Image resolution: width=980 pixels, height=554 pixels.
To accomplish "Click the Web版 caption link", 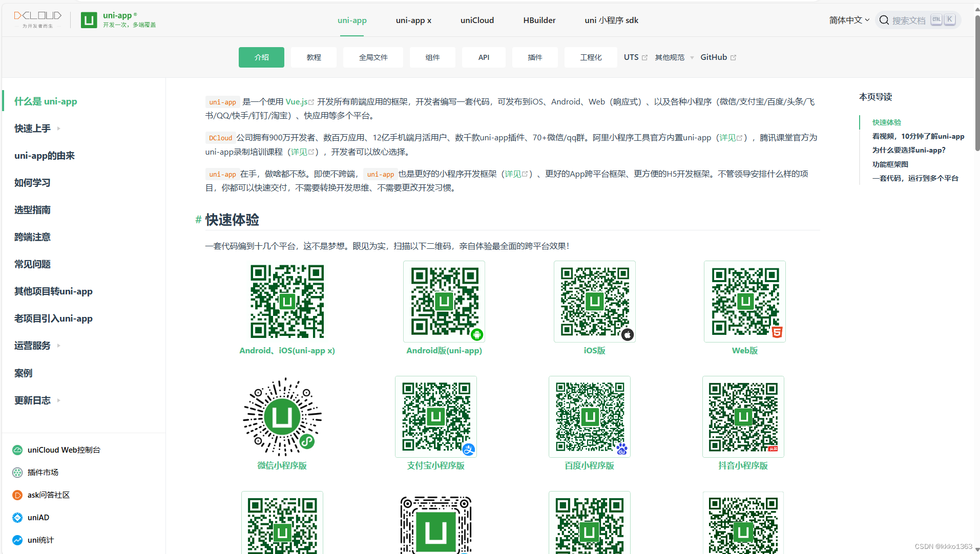I will [x=744, y=351].
